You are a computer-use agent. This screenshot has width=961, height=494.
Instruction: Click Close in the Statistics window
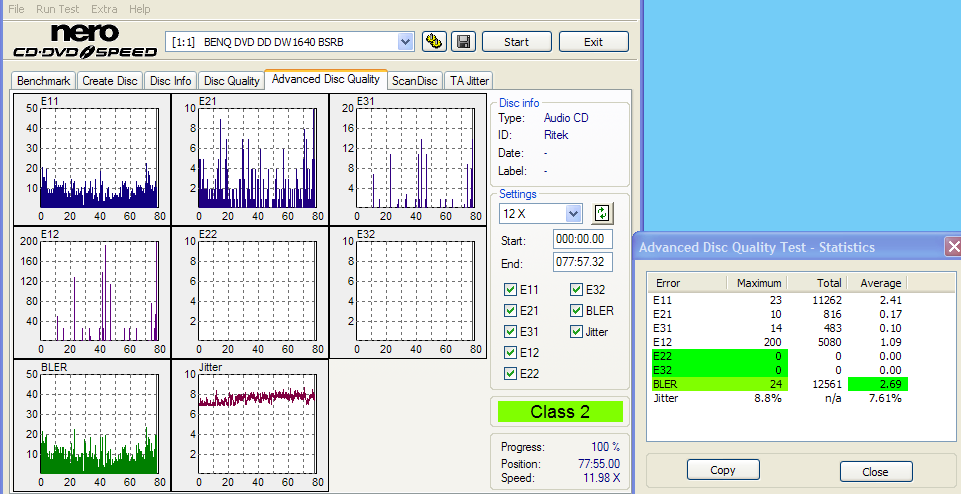coord(876,471)
